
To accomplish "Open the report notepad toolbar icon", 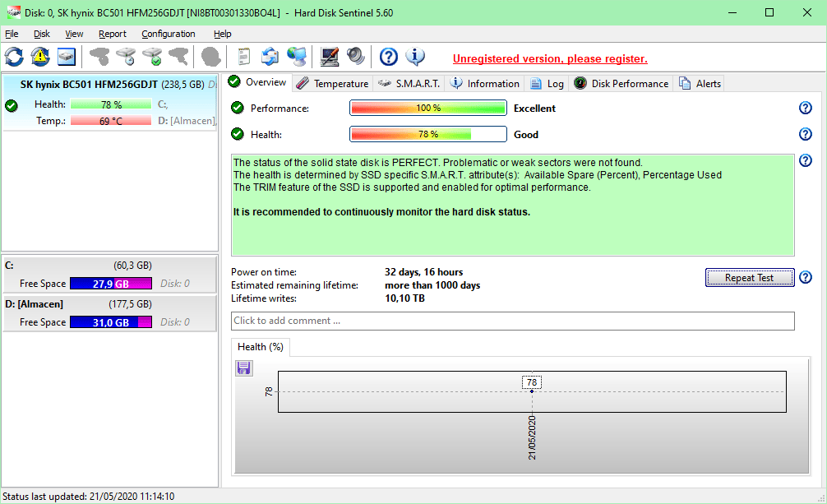I will click(243, 57).
